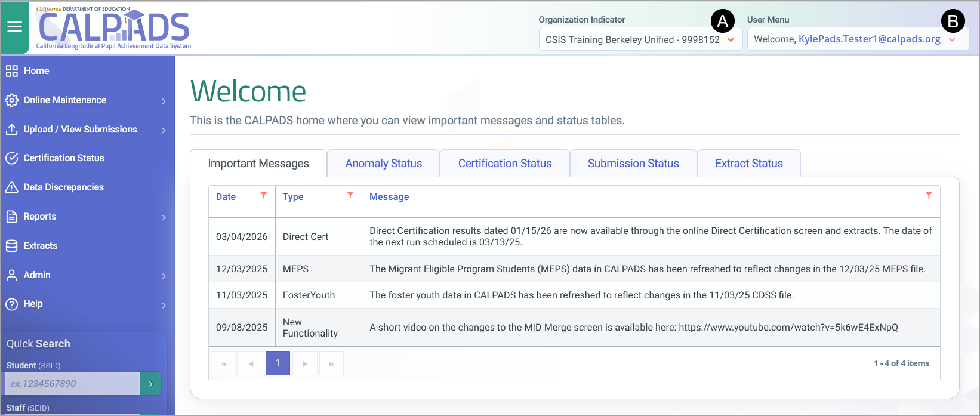Click the Migrant Eligible Program Students message
980x416 pixels.
click(648, 269)
